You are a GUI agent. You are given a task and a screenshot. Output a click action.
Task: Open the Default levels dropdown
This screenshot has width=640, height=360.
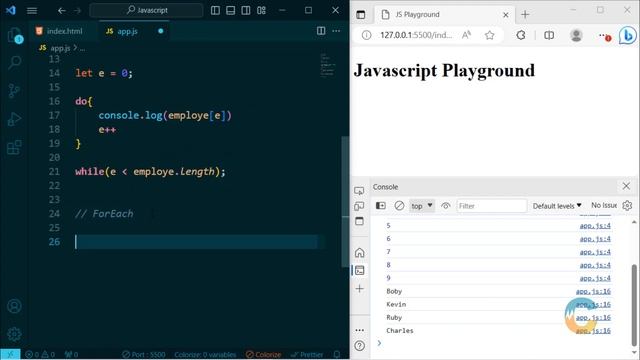tap(557, 206)
